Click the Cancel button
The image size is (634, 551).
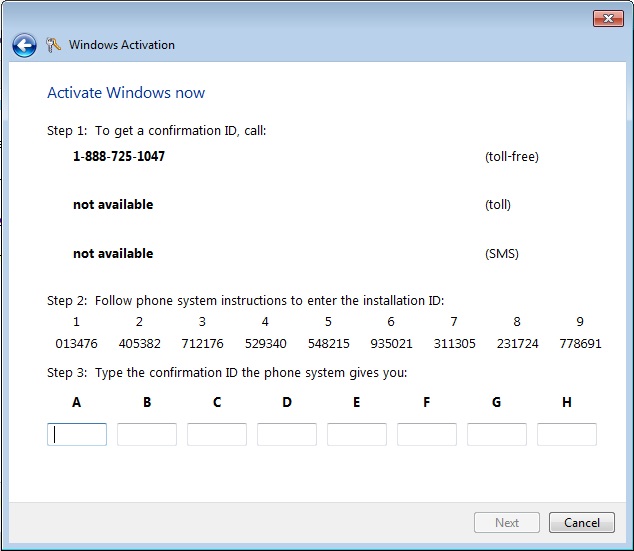coord(582,523)
